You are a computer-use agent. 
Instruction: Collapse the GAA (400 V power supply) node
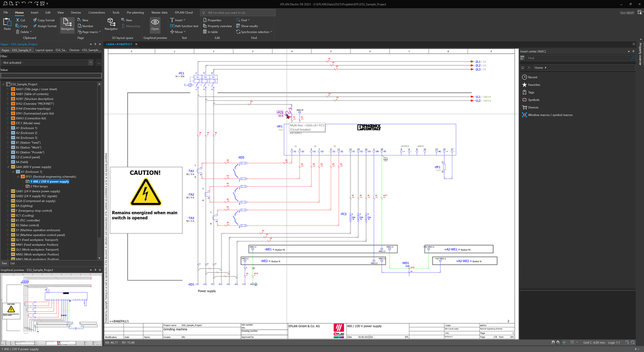pyautogui.click(x=8, y=167)
